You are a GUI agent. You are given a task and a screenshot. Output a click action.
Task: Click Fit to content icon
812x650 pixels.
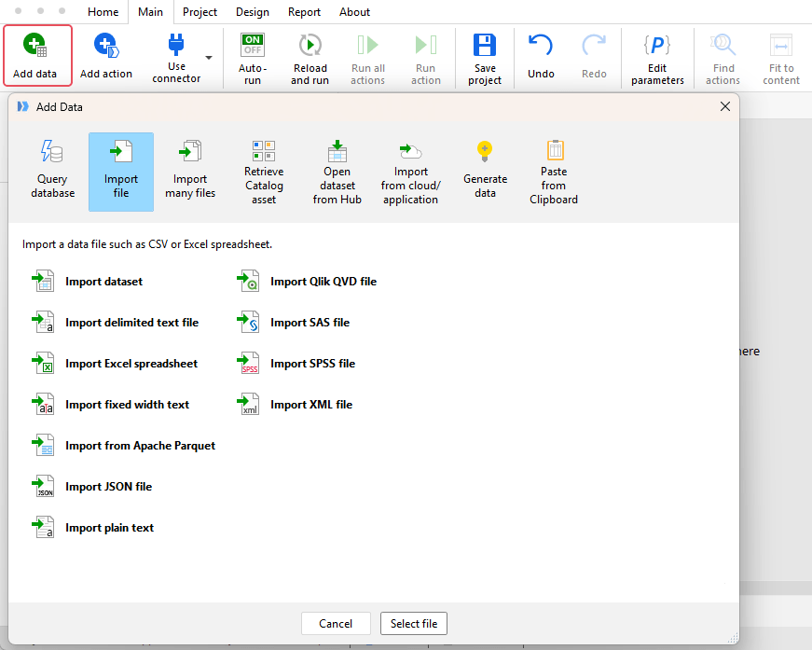[x=781, y=45]
